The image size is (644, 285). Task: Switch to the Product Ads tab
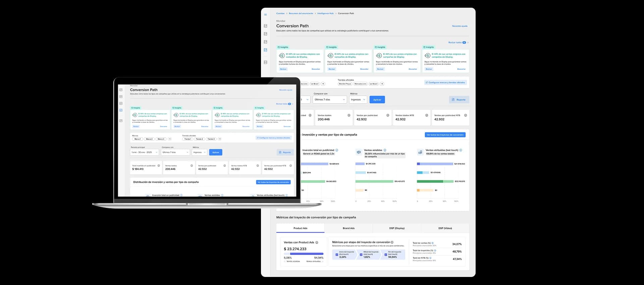coord(301,228)
